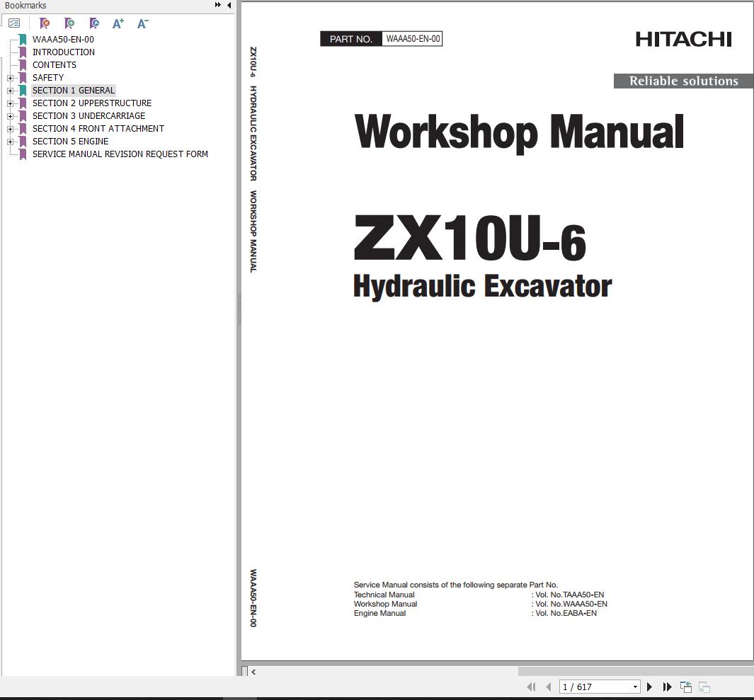Select the SECTION 3 UNDERCARRIAGE bookmark label
Screen dimensions: 754x700
click(x=89, y=116)
